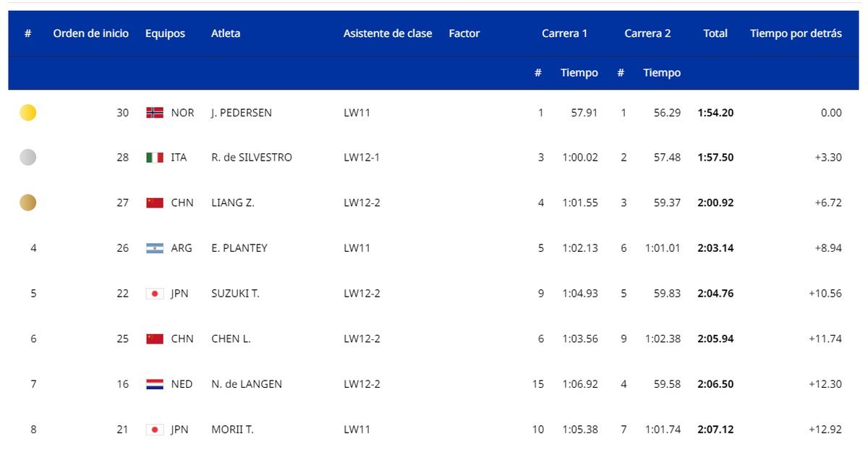Click the Carrera 1 column header

(564, 33)
